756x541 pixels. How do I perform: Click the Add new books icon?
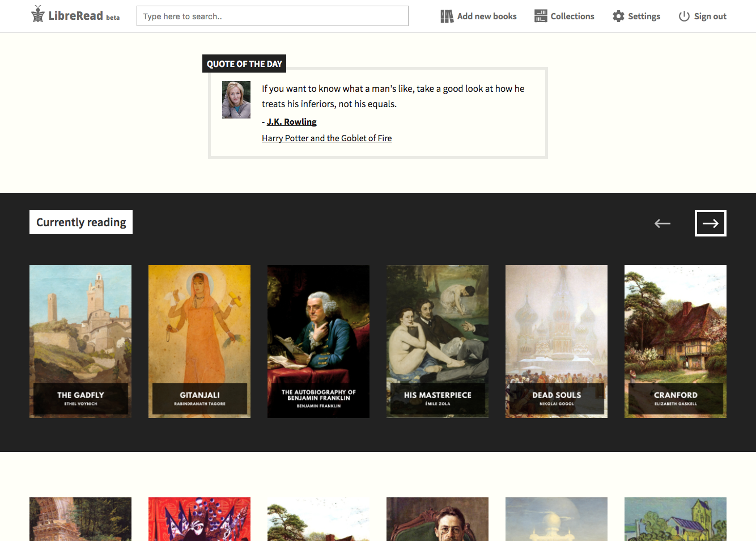(x=446, y=16)
